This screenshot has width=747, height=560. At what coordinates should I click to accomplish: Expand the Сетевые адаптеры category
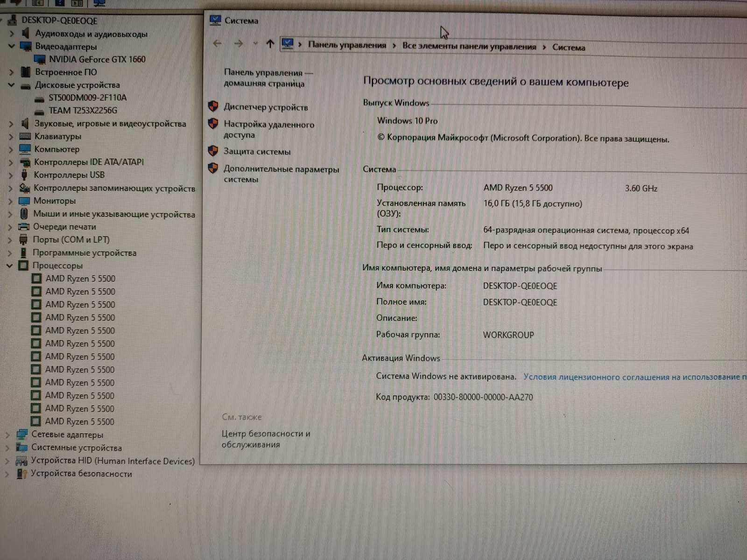tap(7, 435)
